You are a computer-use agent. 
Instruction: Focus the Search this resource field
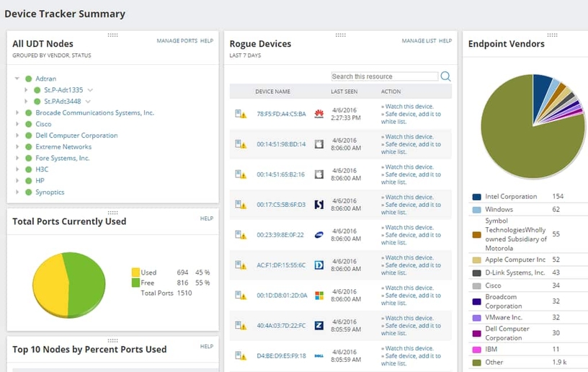[384, 76]
